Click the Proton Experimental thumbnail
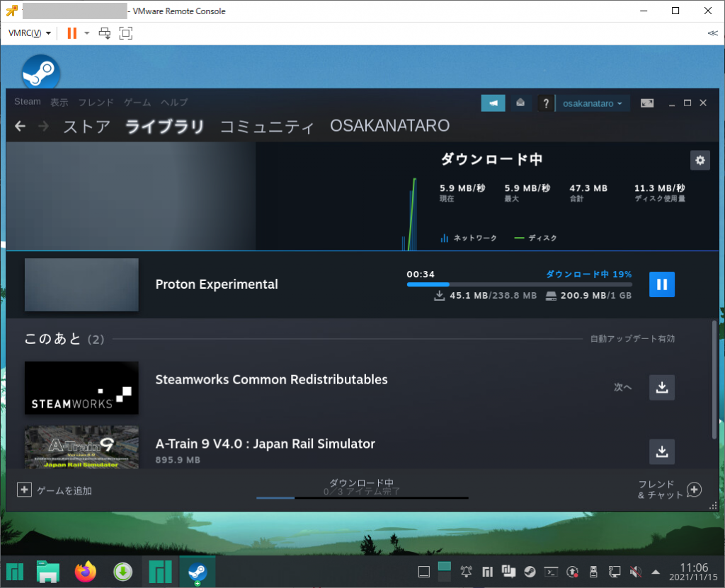Image resolution: width=725 pixels, height=588 pixels. pyautogui.click(x=81, y=284)
